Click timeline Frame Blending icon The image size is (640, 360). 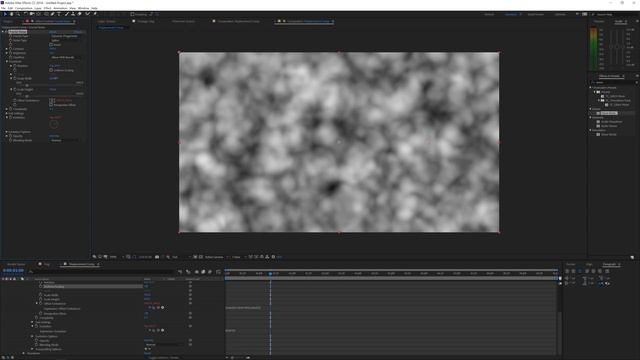click(203, 271)
